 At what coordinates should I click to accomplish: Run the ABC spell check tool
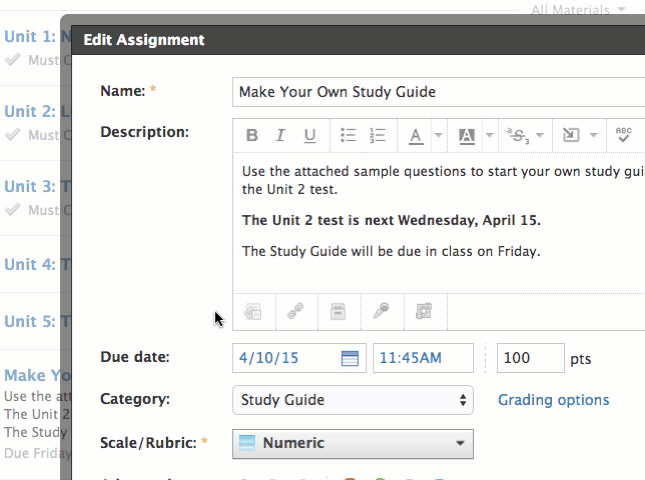point(624,135)
